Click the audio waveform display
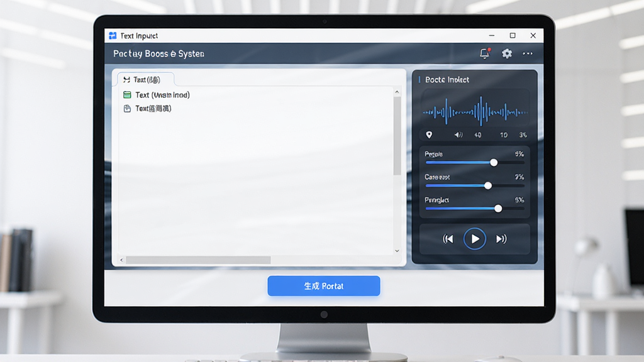 pos(475,111)
